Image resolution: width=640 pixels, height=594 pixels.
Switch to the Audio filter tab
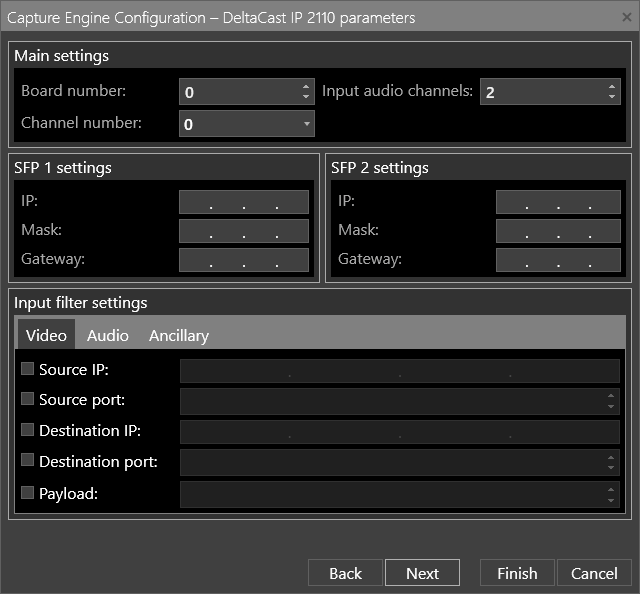[x=108, y=335]
